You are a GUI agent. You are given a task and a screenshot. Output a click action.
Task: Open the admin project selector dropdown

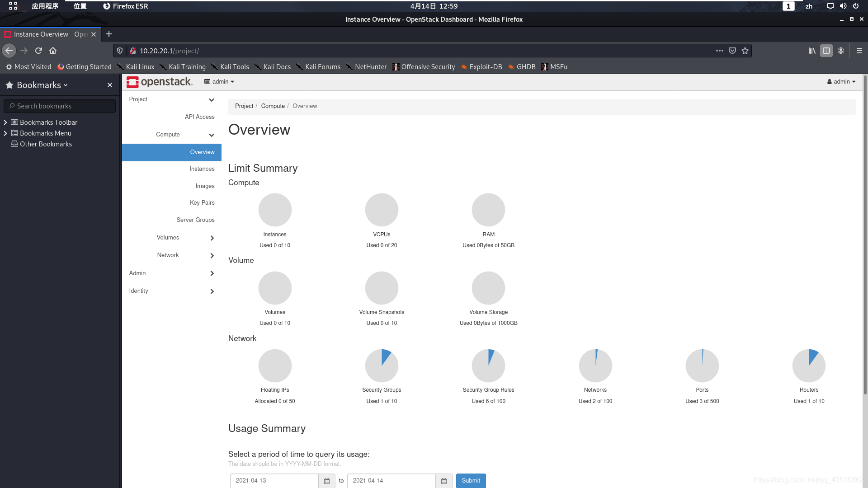(219, 82)
